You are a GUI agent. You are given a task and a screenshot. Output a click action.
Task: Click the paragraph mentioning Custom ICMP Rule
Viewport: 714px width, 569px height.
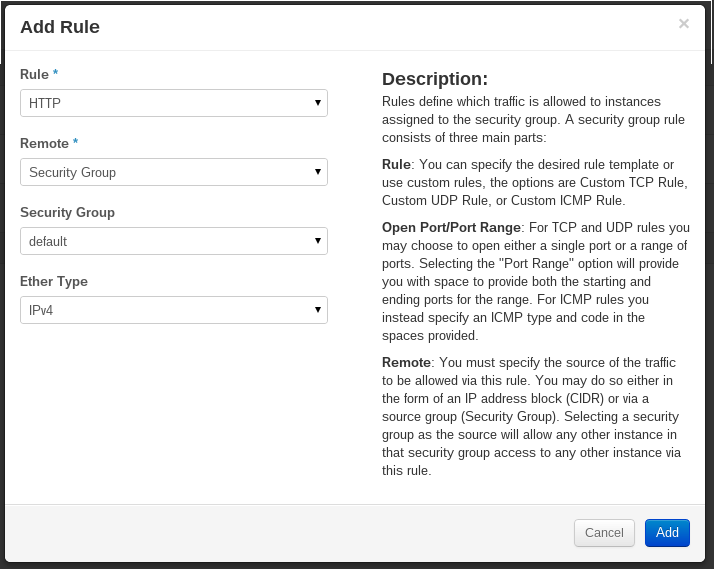coord(535,182)
